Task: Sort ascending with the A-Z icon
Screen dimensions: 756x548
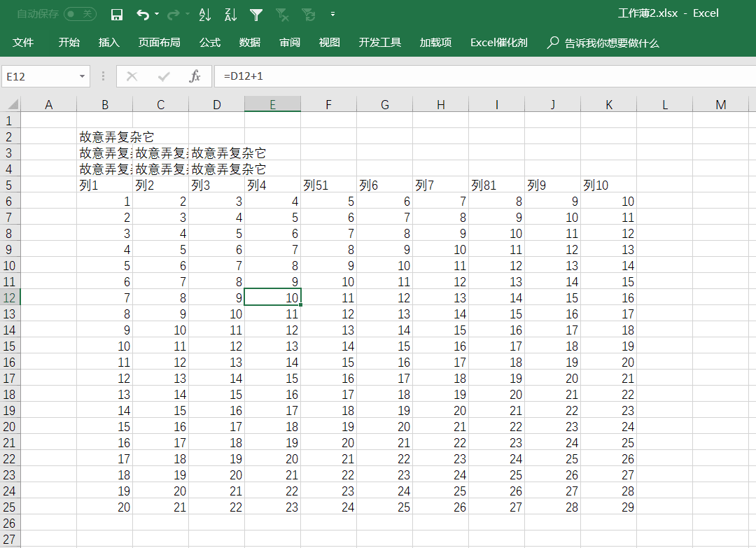Action: click(x=205, y=15)
